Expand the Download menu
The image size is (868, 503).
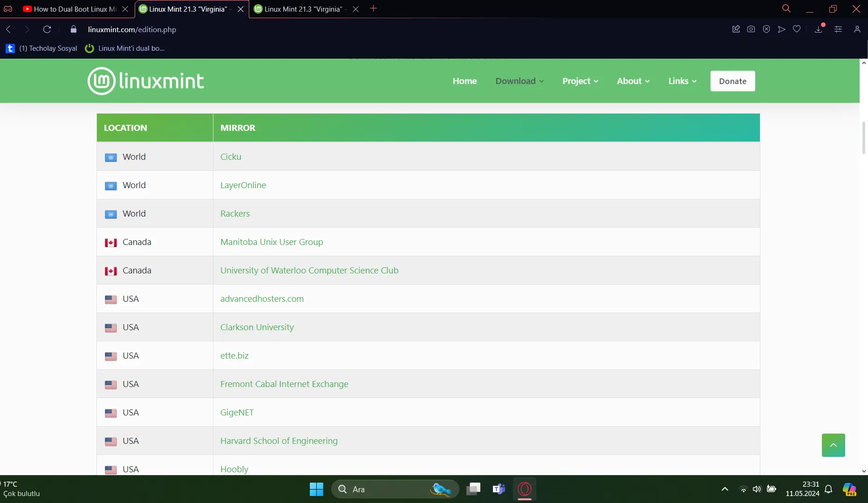(x=519, y=81)
